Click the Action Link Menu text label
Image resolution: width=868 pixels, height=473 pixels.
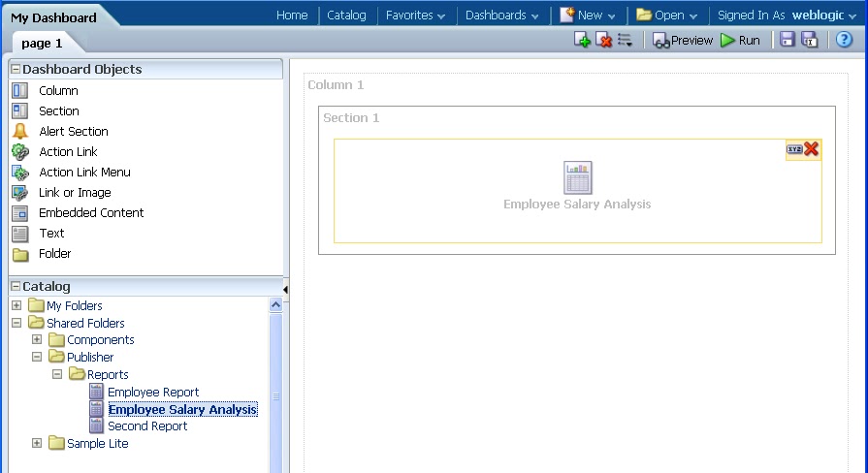click(84, 173)
